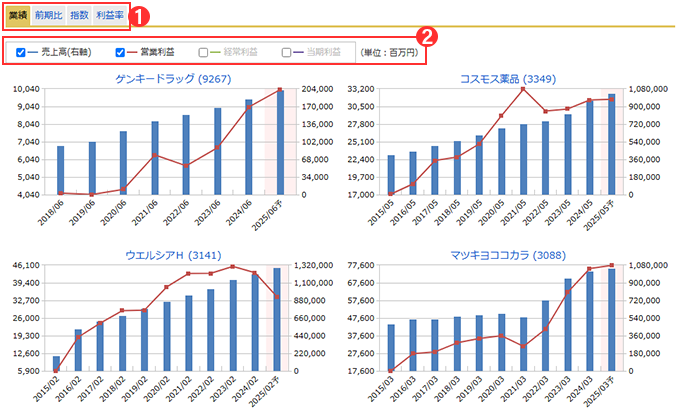Viewport: 680px width, 414px height.
Task: Open the コスモス薬品 (3349) link
Action: [508, 79]
